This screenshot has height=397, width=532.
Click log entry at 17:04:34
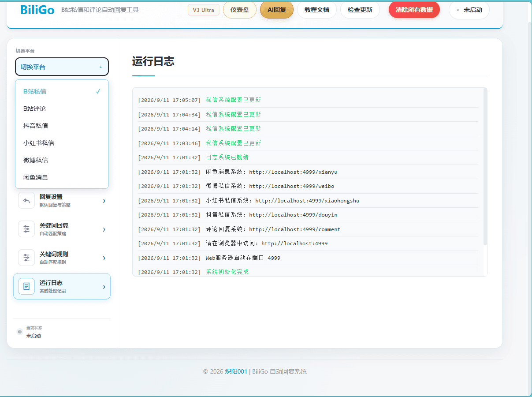pos(308,114)
